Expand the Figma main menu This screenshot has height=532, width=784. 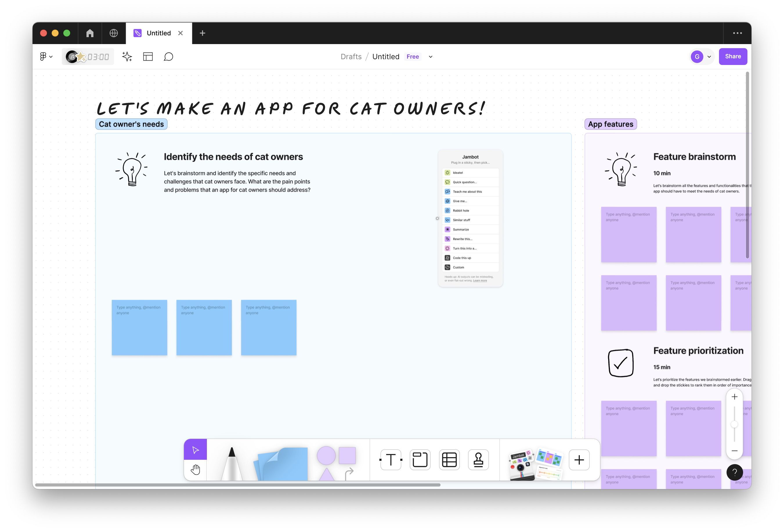[46, 57]
